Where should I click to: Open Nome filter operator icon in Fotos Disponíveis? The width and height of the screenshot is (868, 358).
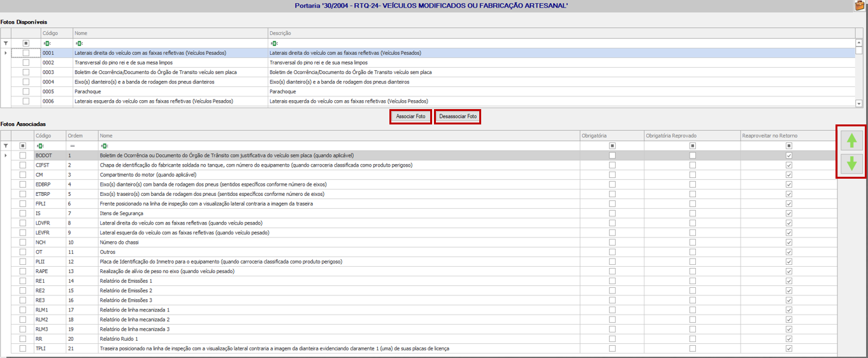click(x=78, y=43)
